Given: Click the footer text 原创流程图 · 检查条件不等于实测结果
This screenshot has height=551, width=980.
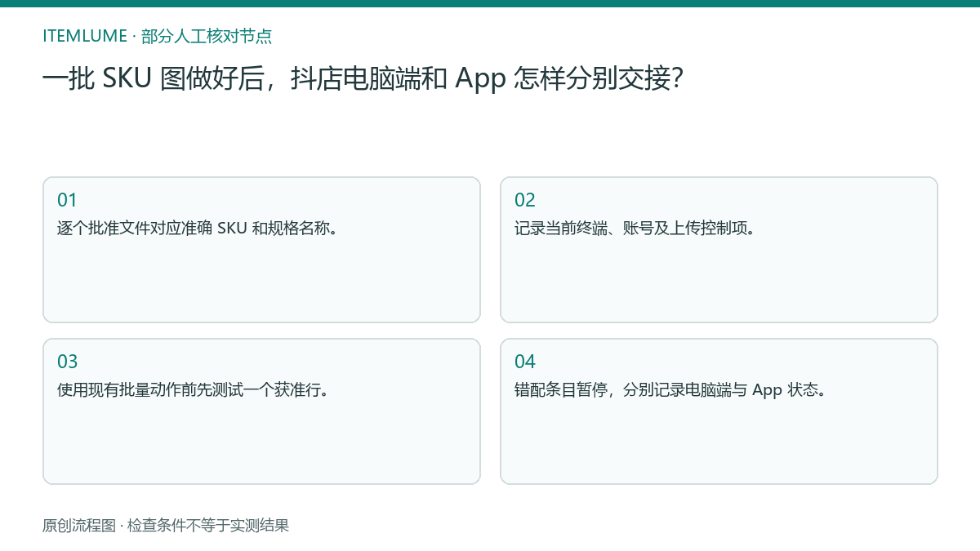Looking at the screenshot, I should [x=166, y=526].
